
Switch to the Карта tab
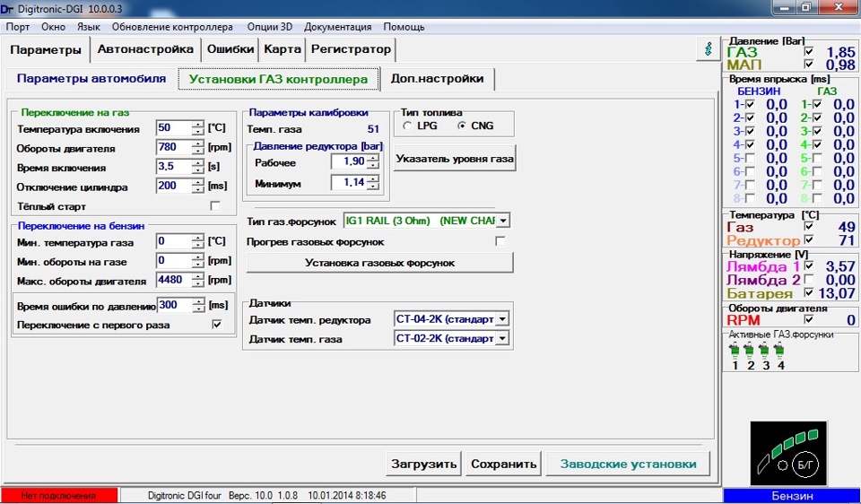[x=283, y=48]
